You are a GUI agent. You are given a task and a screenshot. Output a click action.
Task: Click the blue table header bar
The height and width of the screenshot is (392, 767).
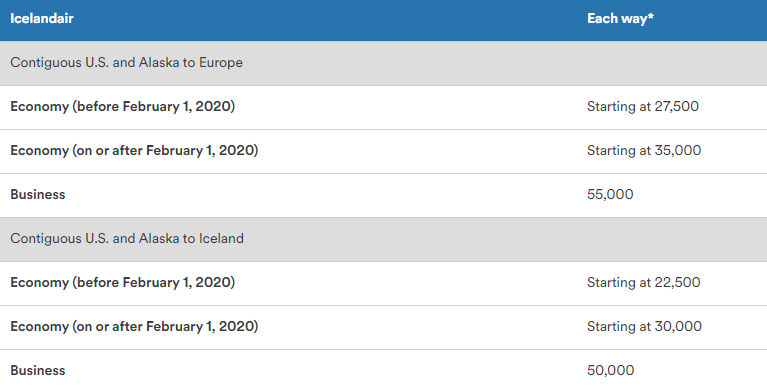click(384, 20)
